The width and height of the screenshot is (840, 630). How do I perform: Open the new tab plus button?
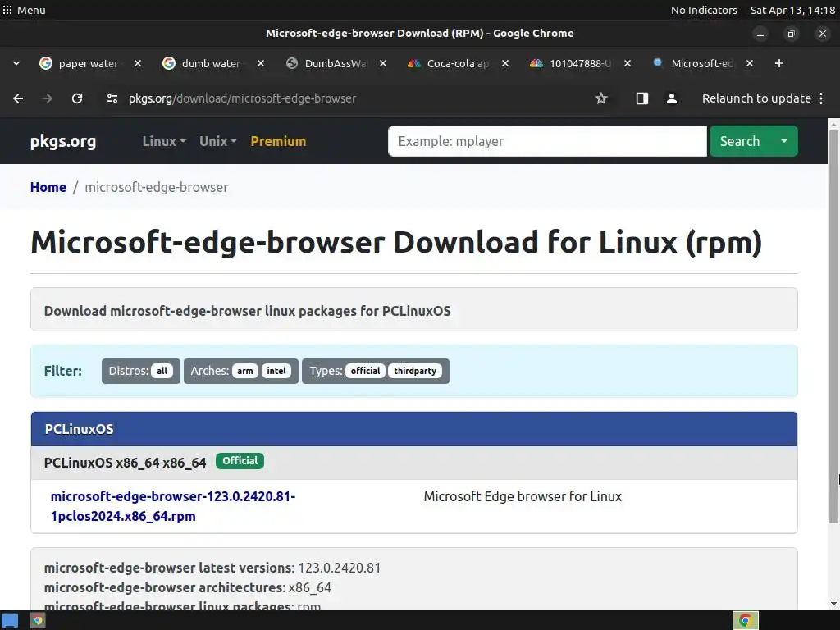pos(779,63)
